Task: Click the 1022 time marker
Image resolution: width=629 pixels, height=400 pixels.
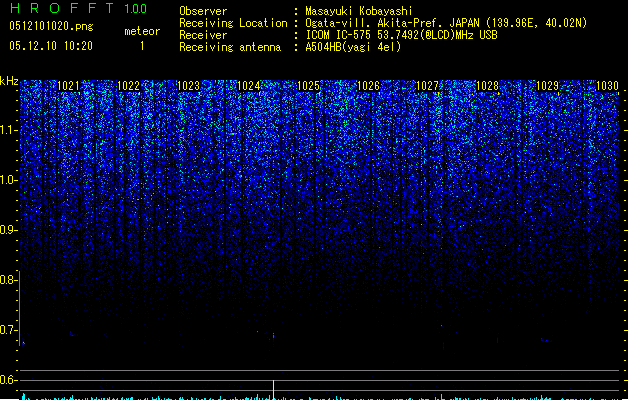Action: (128, 86)
